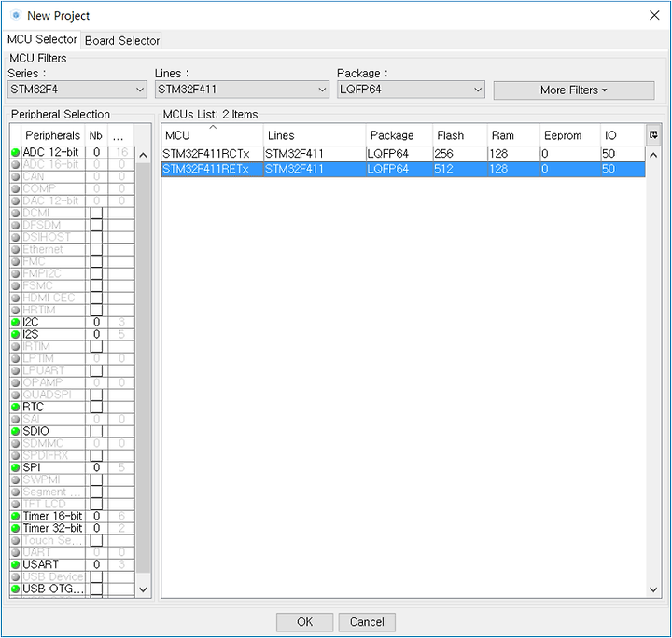Select the STM32F411RETx row
The height and width of the screenshot is (638, 672).
403,169
